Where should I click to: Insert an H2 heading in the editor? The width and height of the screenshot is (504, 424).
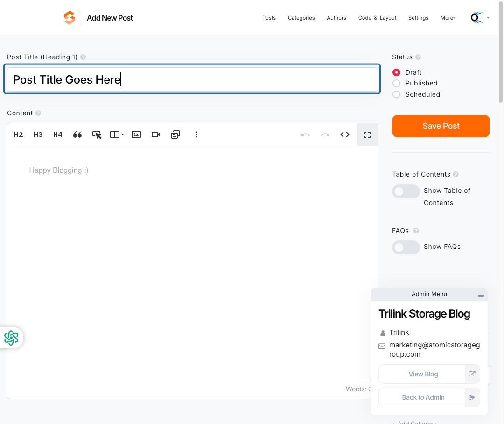[x=18, y=134]
